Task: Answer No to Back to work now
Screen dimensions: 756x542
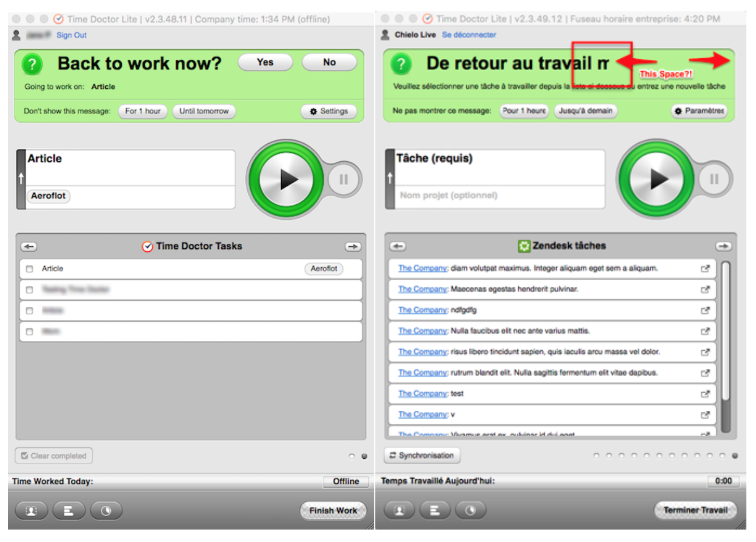Action: coord(329,62)
